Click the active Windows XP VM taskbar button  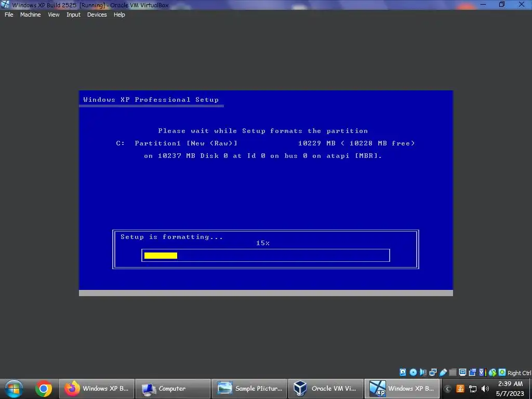402,389
